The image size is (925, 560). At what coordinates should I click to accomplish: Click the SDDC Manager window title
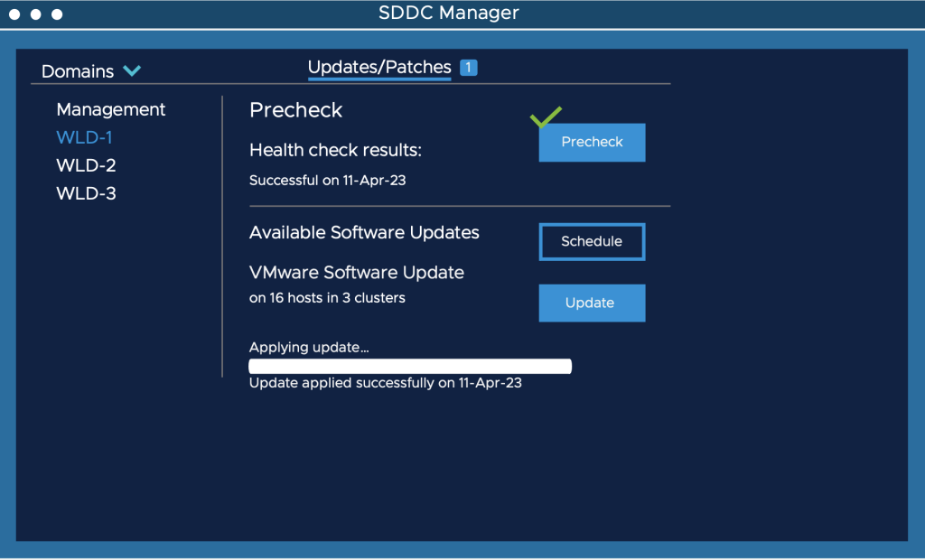(x=449, y=13)
